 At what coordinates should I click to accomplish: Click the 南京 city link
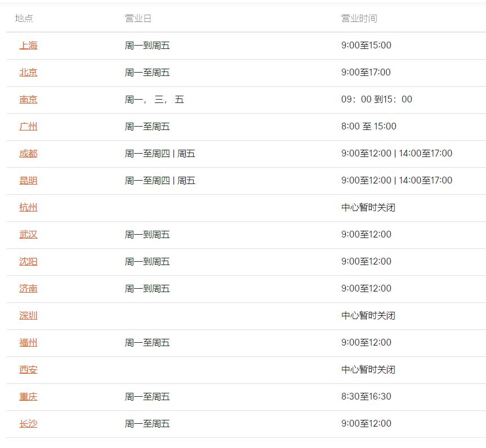[28, 100]
